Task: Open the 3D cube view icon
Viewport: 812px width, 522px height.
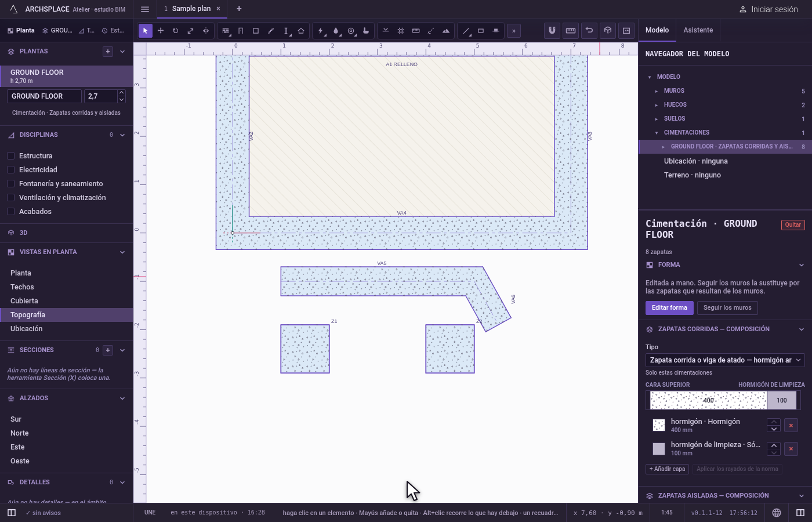Action: pyautogui.click(x=608, y=30)
